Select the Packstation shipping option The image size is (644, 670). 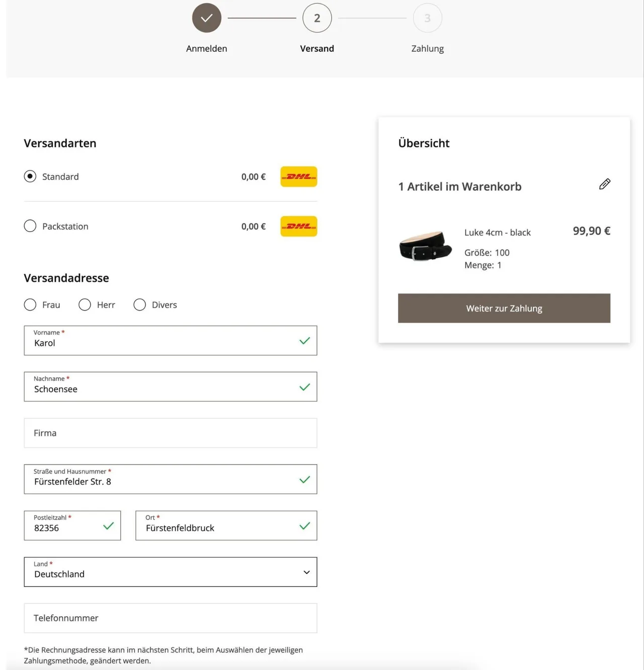pyautogui.click(x=30, y=226)
